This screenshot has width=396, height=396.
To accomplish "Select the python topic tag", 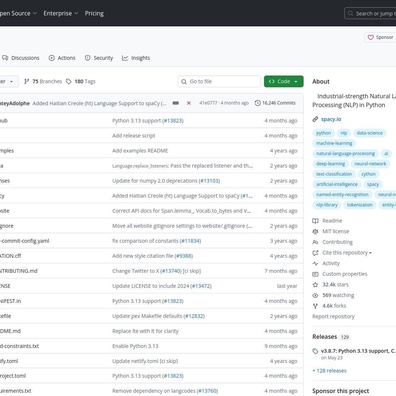I will 323,133.
